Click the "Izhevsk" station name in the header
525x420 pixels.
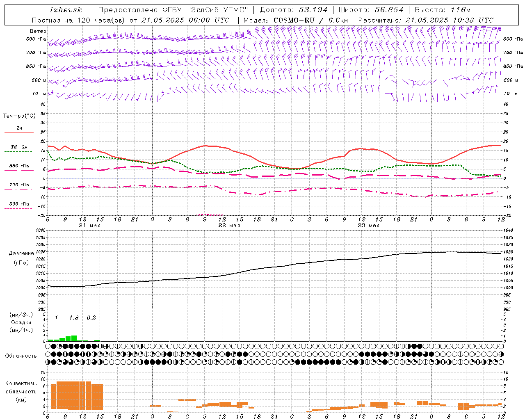pyautogui.click(x=66, y=10)
